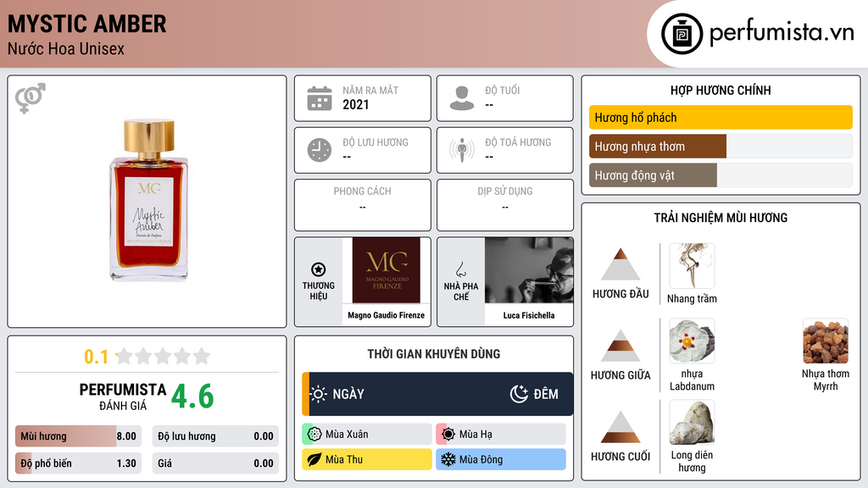Image resolution: width=868 pixels, height=488 pixels.
Task: Click the sillage icon beside Độ toả hương
Action: point(462,150)
